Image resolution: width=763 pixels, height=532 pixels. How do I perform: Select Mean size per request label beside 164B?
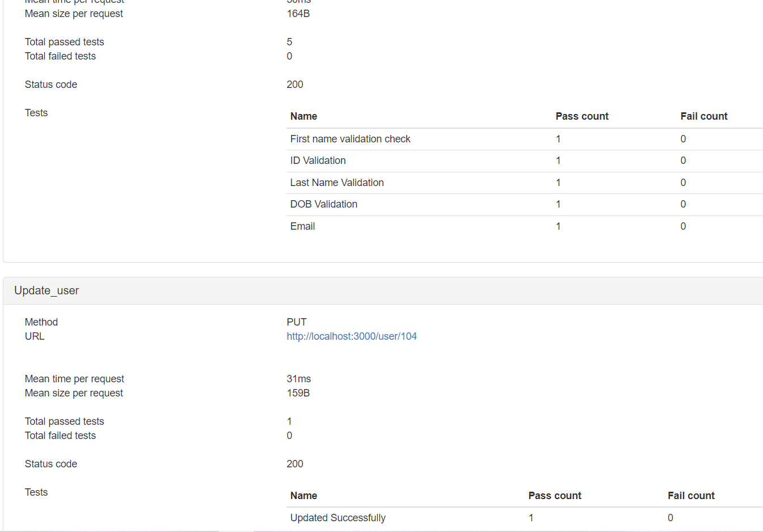[74, 14]
